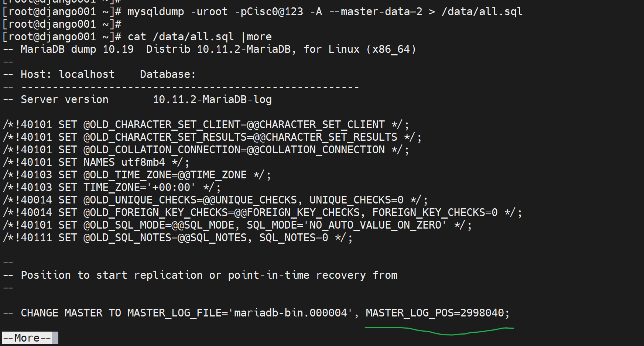Click the 'Host: localhost' text
Screen dimensions: 644x346
point(68,74)
